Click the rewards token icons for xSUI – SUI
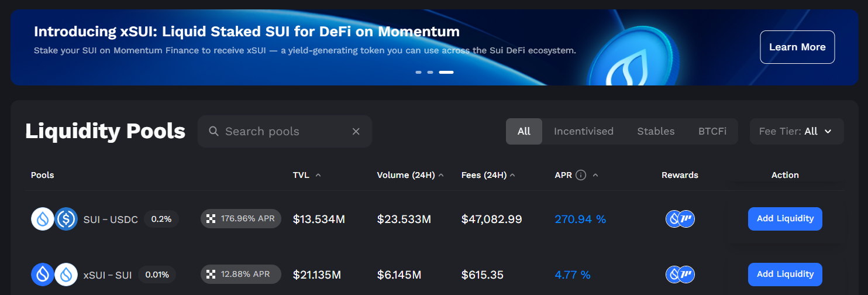 click(x=680, y=274)
